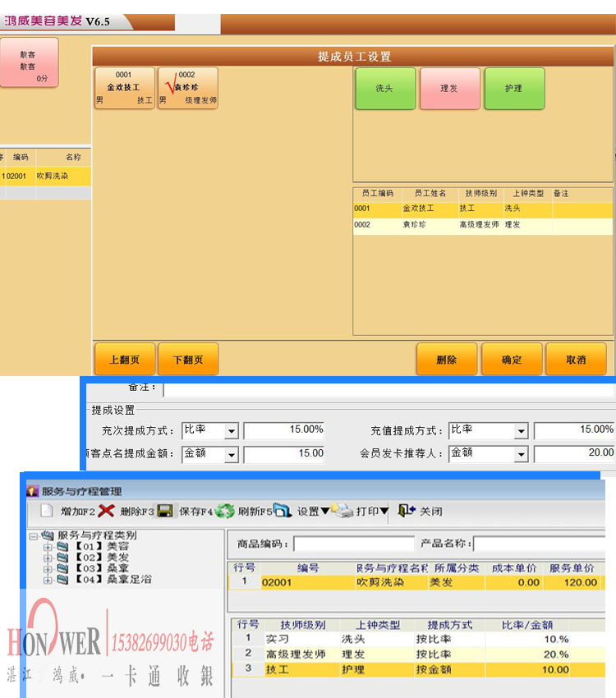Click the 成本单价 column header
The height and width of the screenshot is (698, 616).
click(x=513, y=568)
